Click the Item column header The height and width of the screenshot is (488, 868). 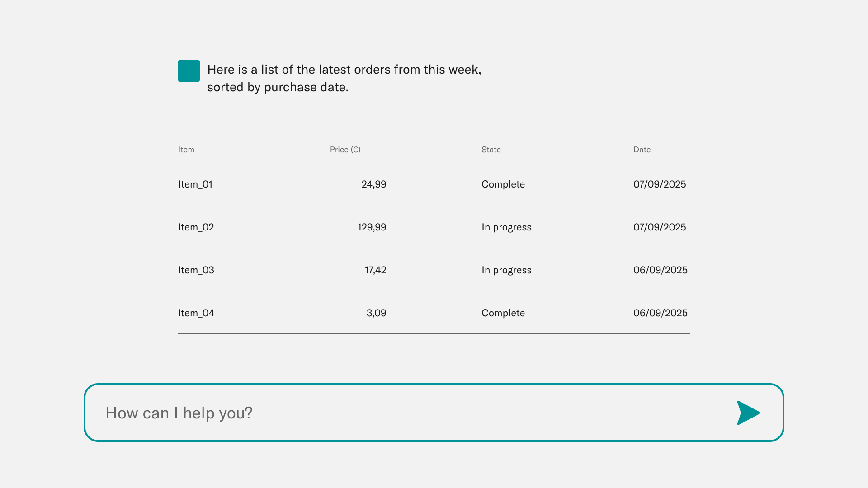(186, 150)
